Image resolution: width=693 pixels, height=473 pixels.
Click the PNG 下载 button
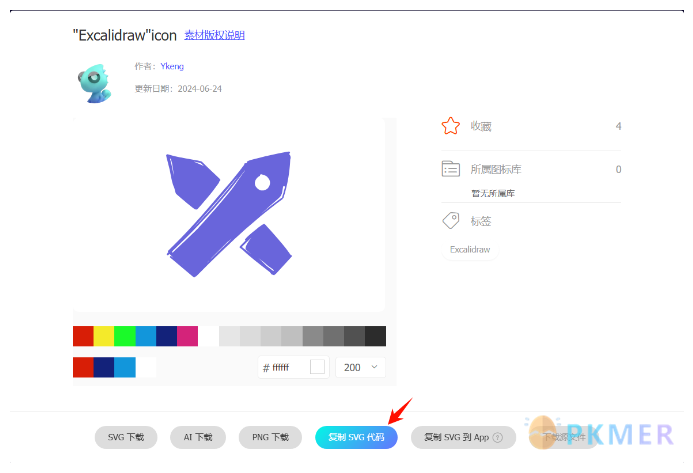pos(270,437)
